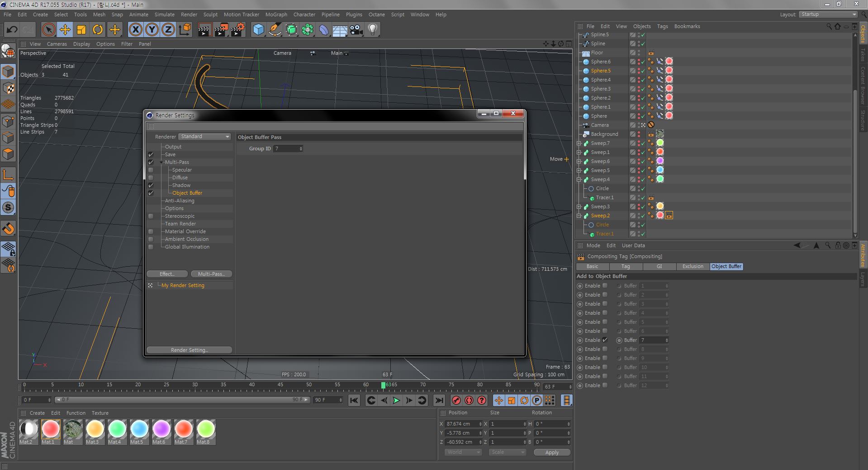868x470 pixels.
Task: Play the animation forward
Action: [x=396, y=400]
